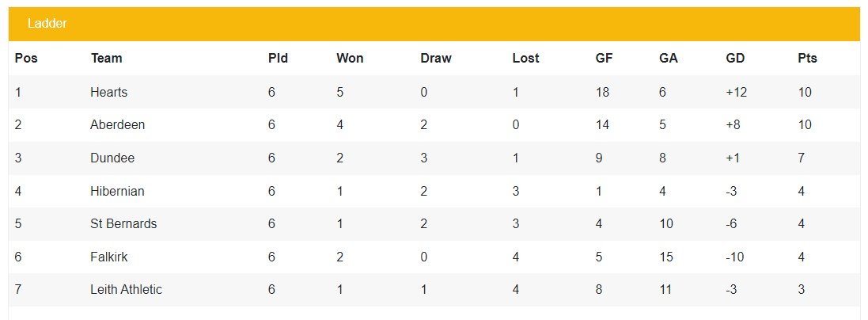This screenshot has width=868, height=320.
Task: Select the Falkirk team name
Action: 108,257
